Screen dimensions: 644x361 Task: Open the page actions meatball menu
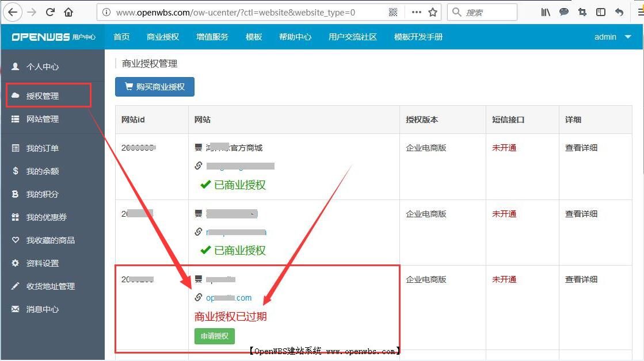coord(417,11)
